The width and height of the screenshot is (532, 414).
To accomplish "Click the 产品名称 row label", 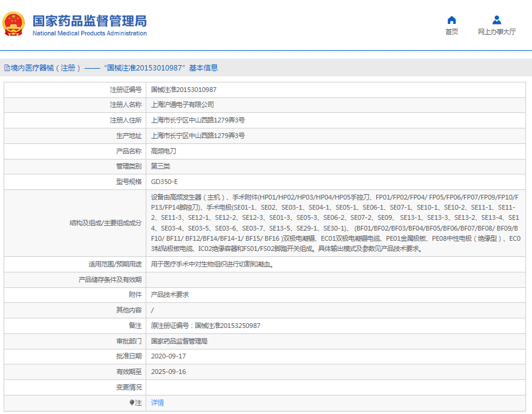I will (x=129, y=151).
